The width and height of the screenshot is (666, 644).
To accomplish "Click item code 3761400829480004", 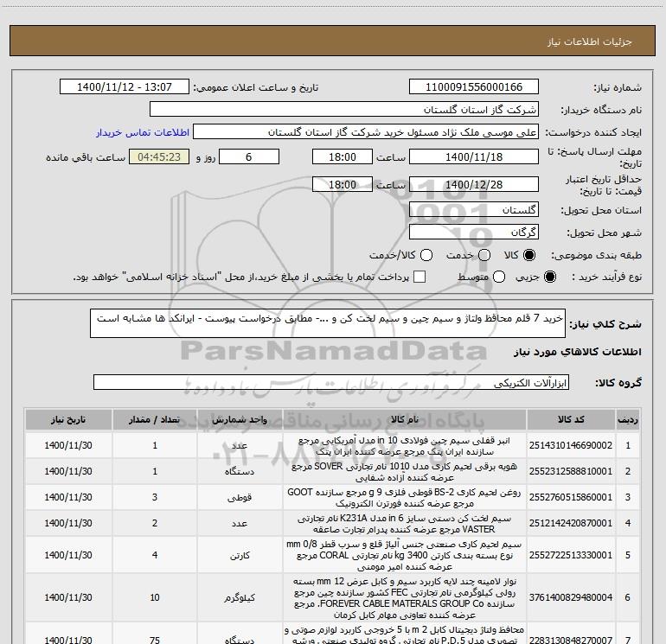I will click(571, 597).
